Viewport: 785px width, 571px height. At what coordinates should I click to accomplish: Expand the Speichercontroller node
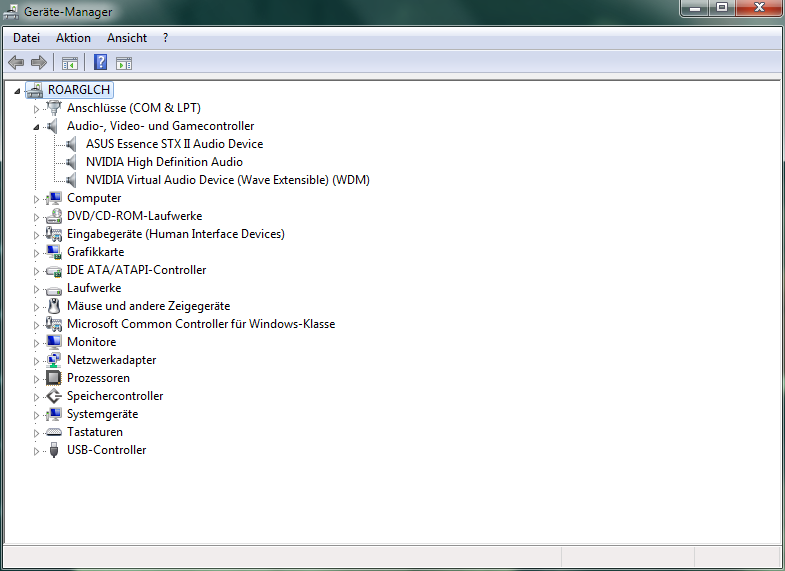36,397
